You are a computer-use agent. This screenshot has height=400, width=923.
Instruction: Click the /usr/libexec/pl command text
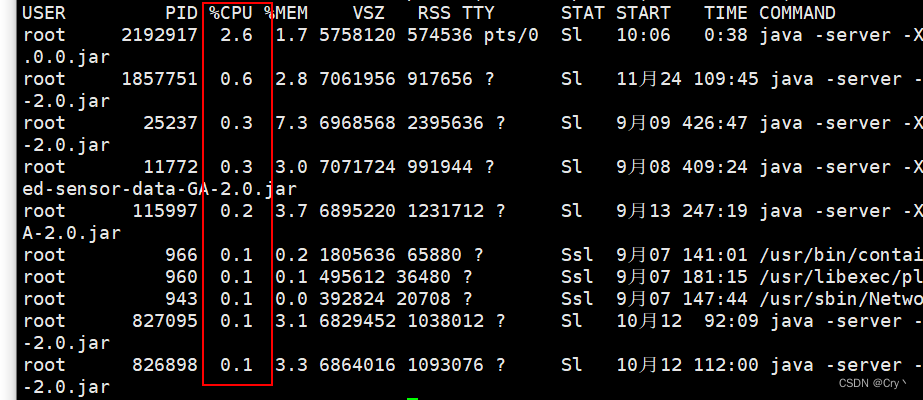coord(841,276)
